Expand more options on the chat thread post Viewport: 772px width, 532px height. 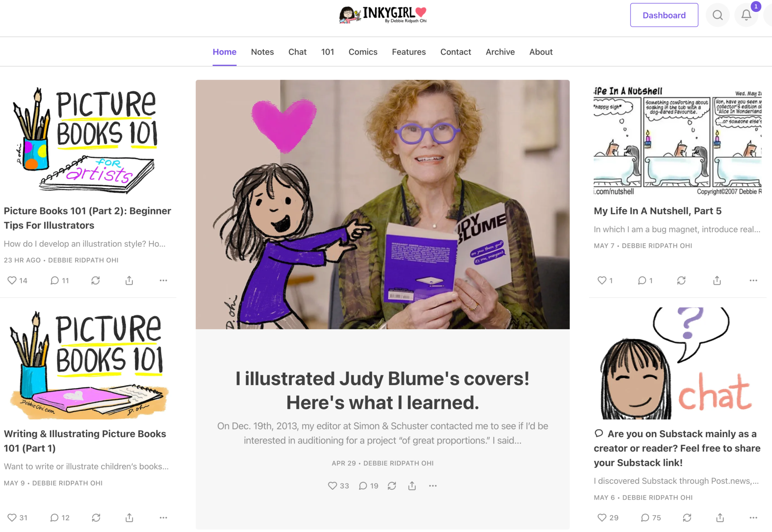pos(753,518)
